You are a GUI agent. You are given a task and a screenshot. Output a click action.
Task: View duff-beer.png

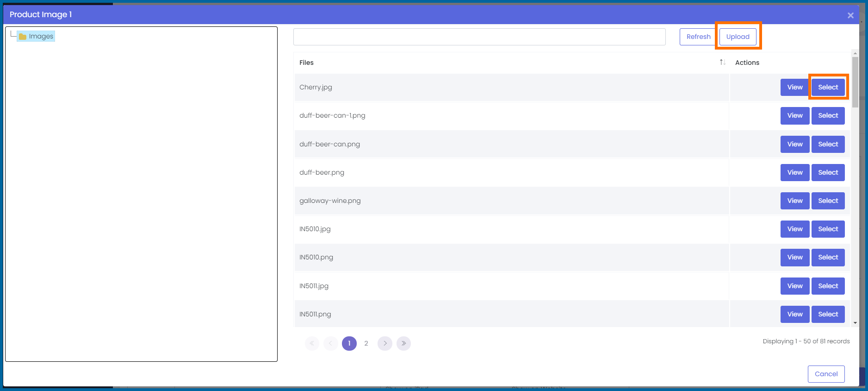[795, 172]
